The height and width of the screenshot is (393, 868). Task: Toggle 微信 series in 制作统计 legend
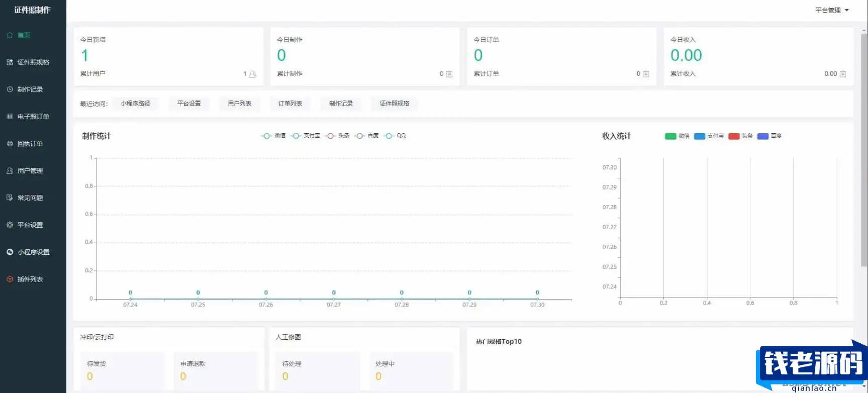click(273, 136)
